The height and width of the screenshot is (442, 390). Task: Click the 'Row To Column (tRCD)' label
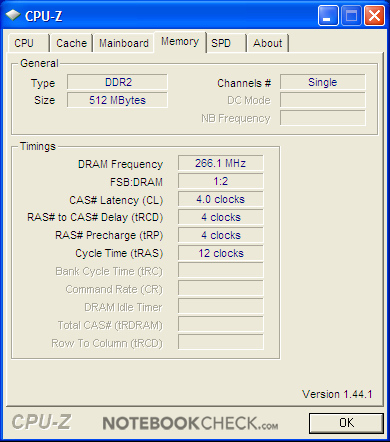107,344
